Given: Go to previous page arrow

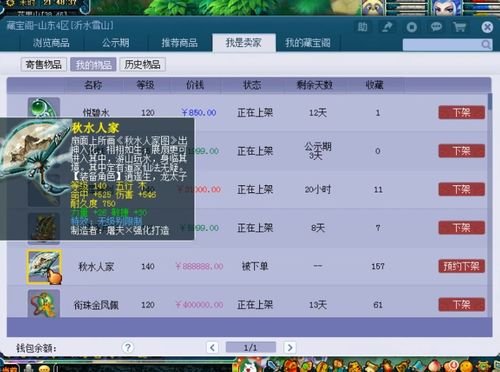Looking at the screenshot, I should click(x=212, y=348).
